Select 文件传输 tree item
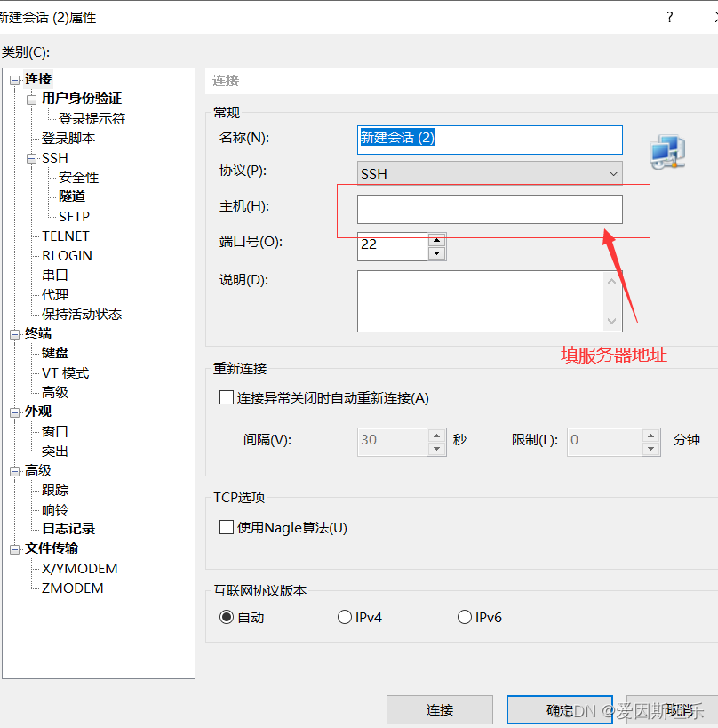Viewport: 718px width, 728px height. (x=52, y=548)
